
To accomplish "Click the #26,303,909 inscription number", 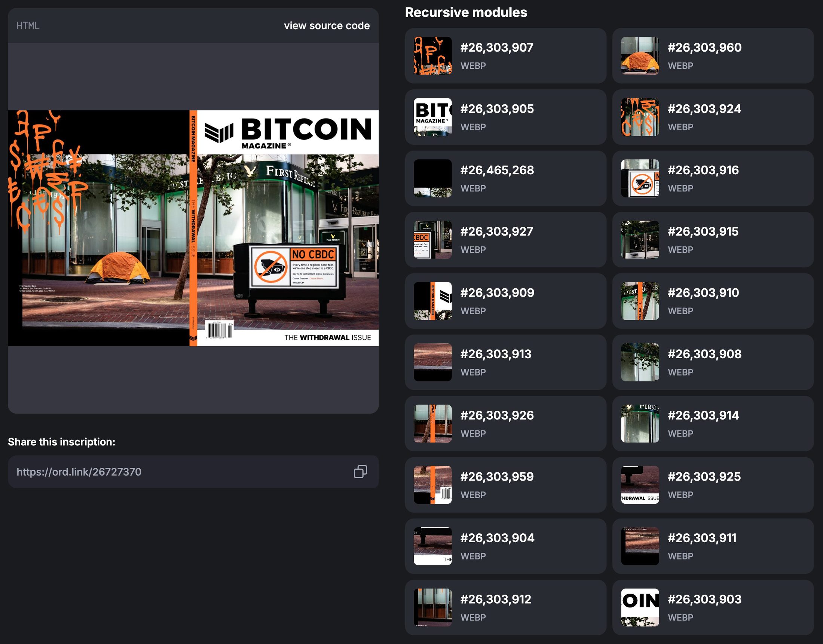I will [x=497, y=293].
